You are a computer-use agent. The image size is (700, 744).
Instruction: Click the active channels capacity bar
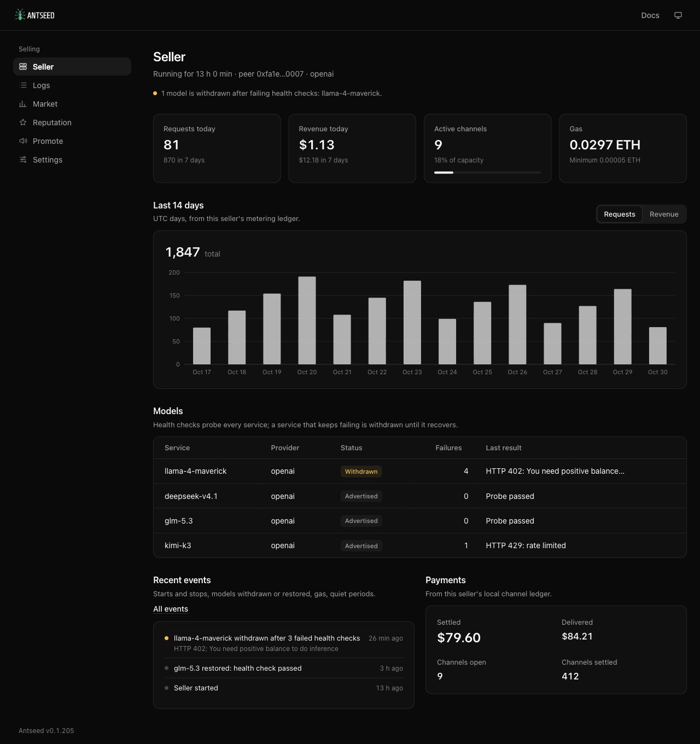click(487, 172)
